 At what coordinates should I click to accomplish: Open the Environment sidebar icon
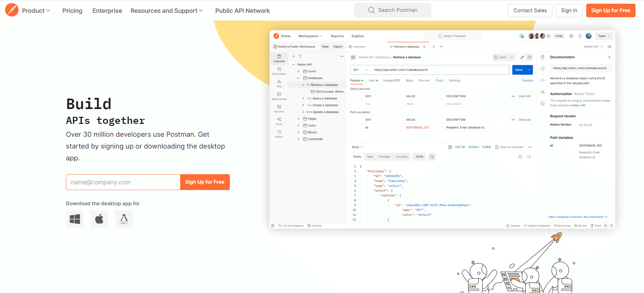279,71
